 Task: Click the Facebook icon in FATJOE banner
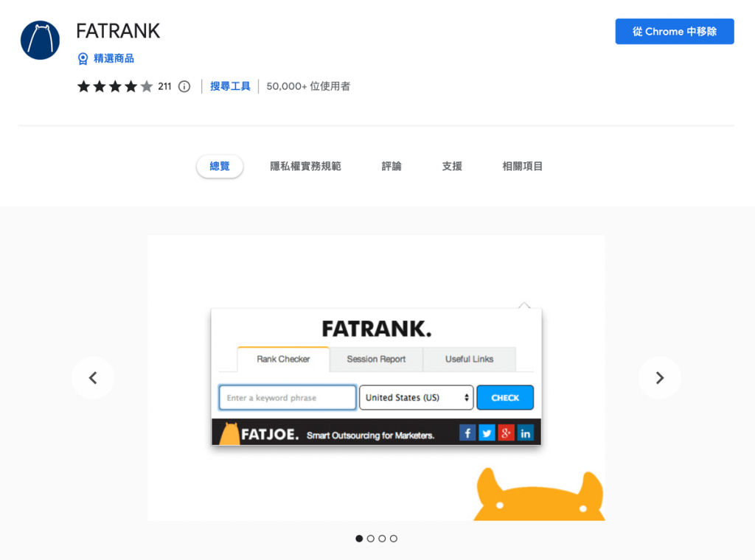(x=467, y=433)
